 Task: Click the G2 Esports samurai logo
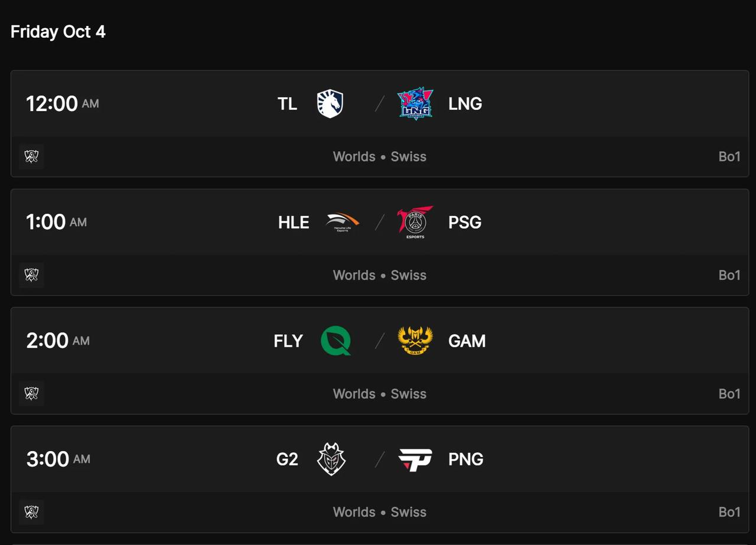(331, 459)
